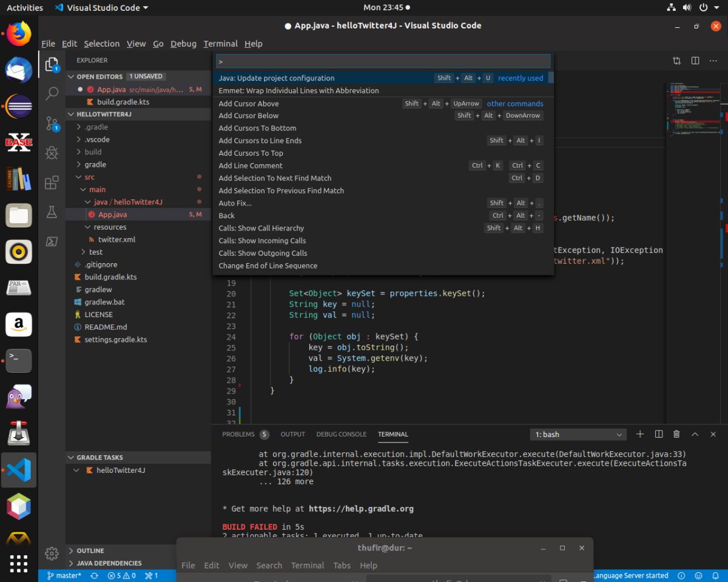Open the Extensions view icon
The height and width of the screenshot is (582, 728).
tap(52, 182)
